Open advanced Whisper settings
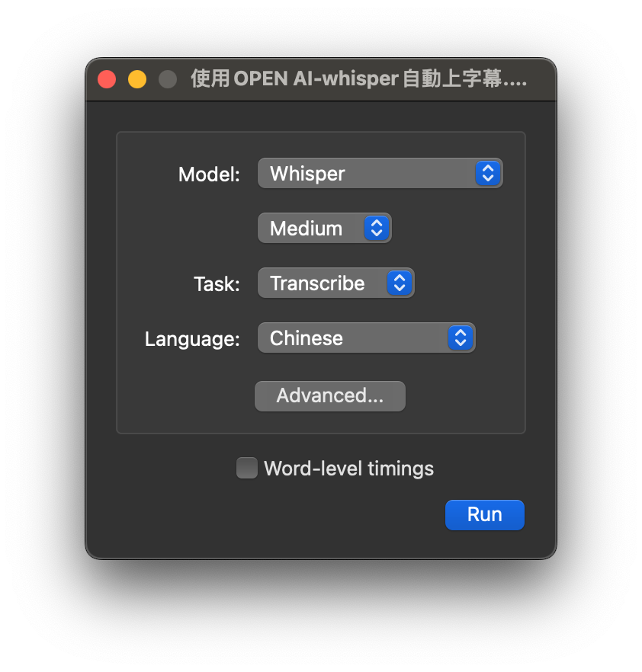 click(x=329, y=395)
